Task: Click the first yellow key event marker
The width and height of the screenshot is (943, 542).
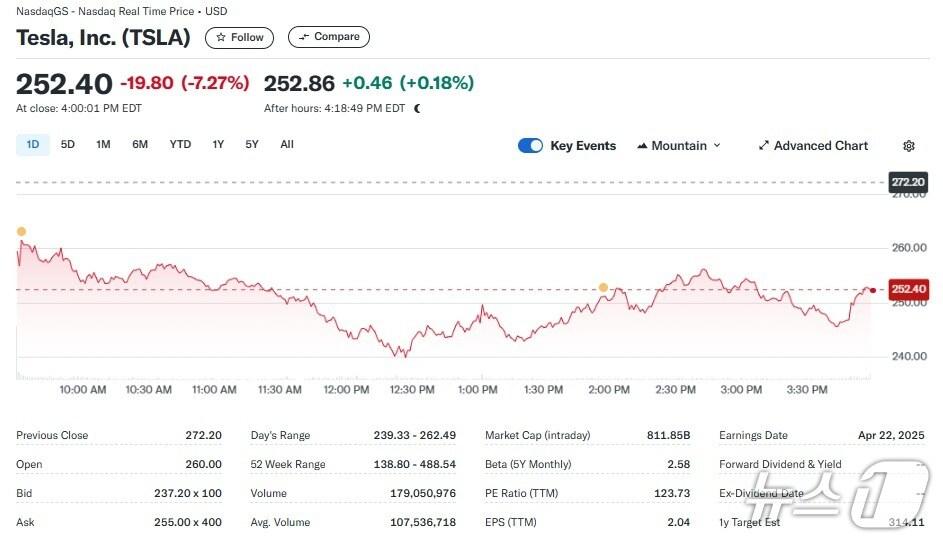Action: (x=21, y=232)
